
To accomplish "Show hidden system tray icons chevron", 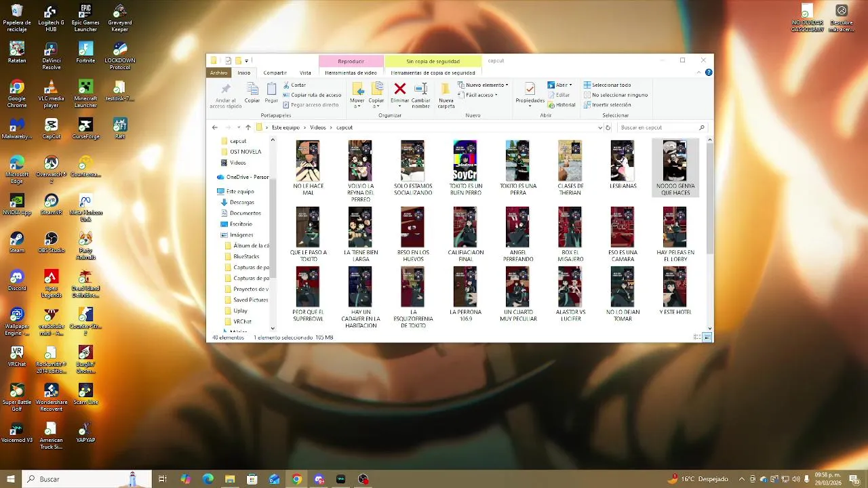I will tap(741, 479).
